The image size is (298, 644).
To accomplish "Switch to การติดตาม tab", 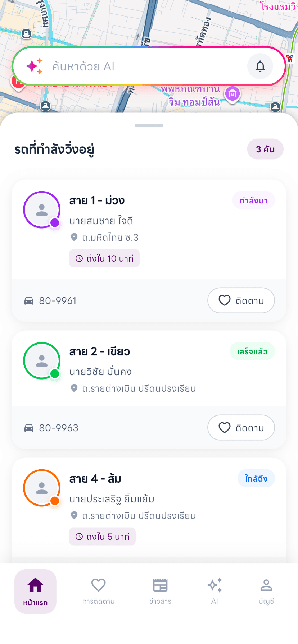I will tap(98, 592).
